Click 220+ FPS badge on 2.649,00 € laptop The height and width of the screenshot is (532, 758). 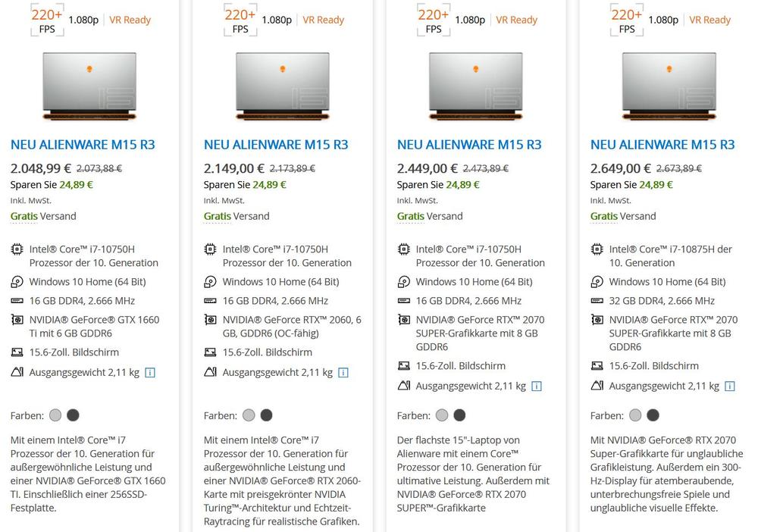627,20
